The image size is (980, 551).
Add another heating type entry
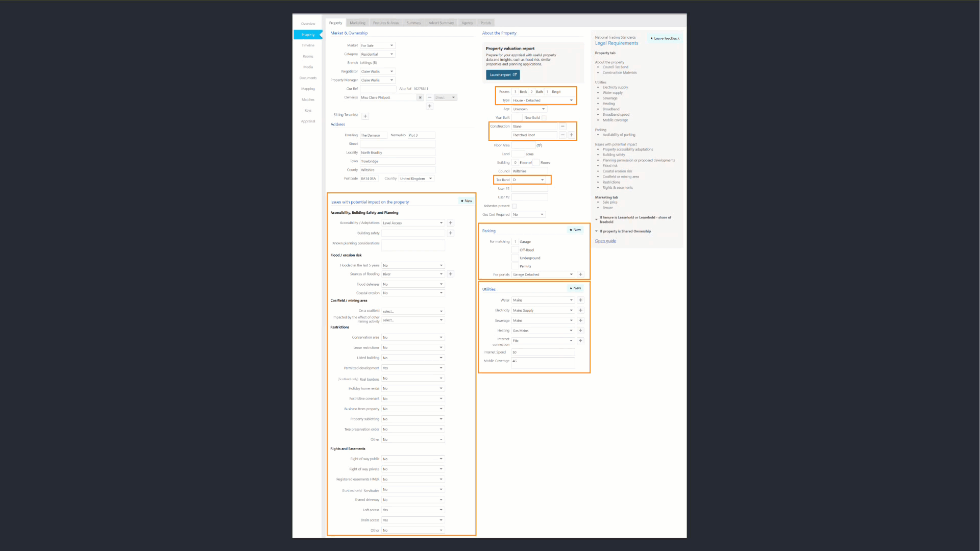point(580,331)
